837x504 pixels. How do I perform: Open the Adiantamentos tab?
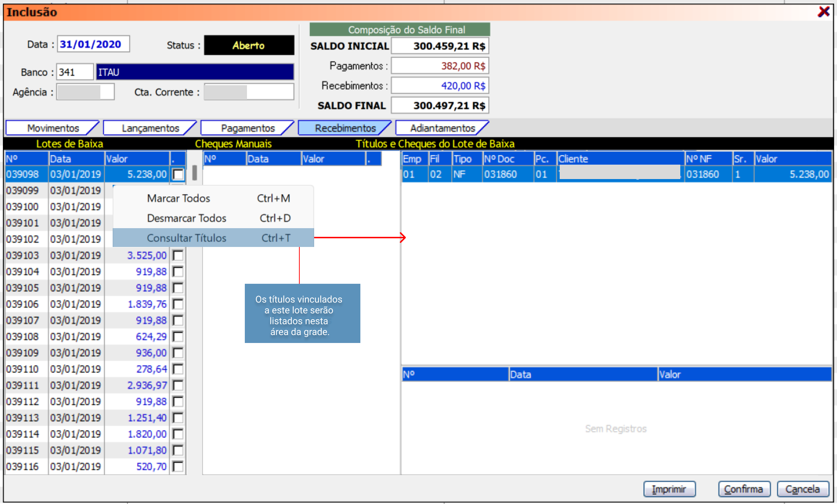click(442, 128)
